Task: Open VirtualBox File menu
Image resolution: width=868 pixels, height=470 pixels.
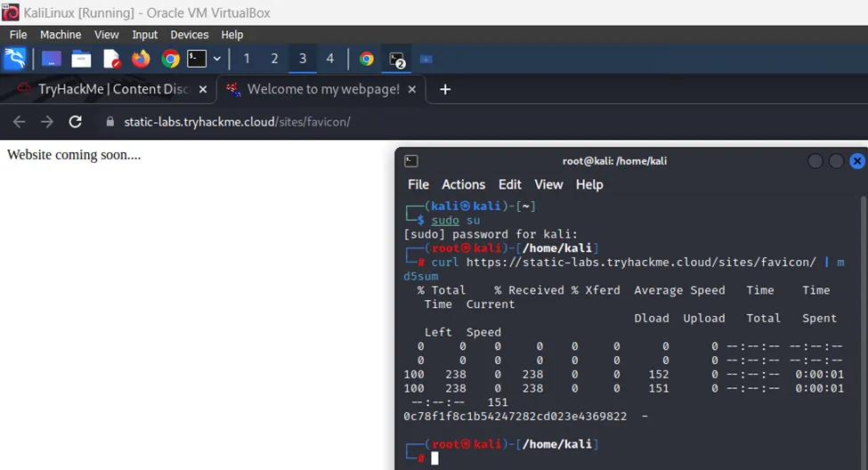Action: (x=19, y=35)
